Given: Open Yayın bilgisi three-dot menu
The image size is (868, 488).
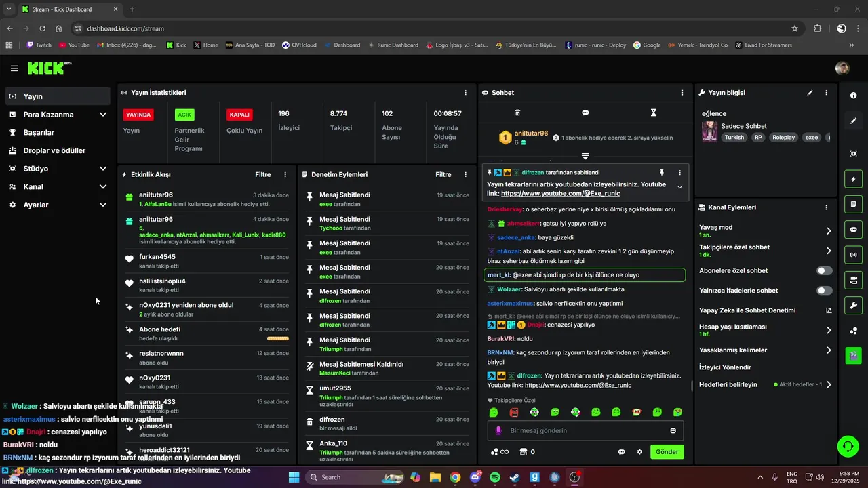Looking at the screenshot, I should point(826,92).
